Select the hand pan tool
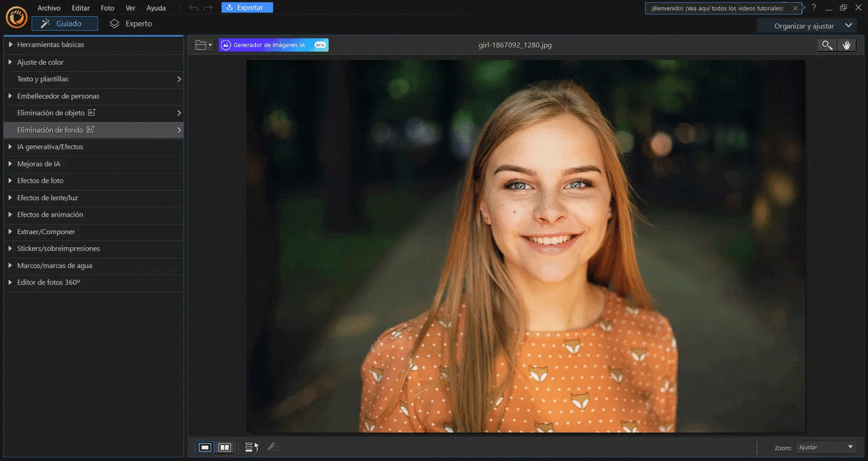868x461 pixels. click(846, 45)
